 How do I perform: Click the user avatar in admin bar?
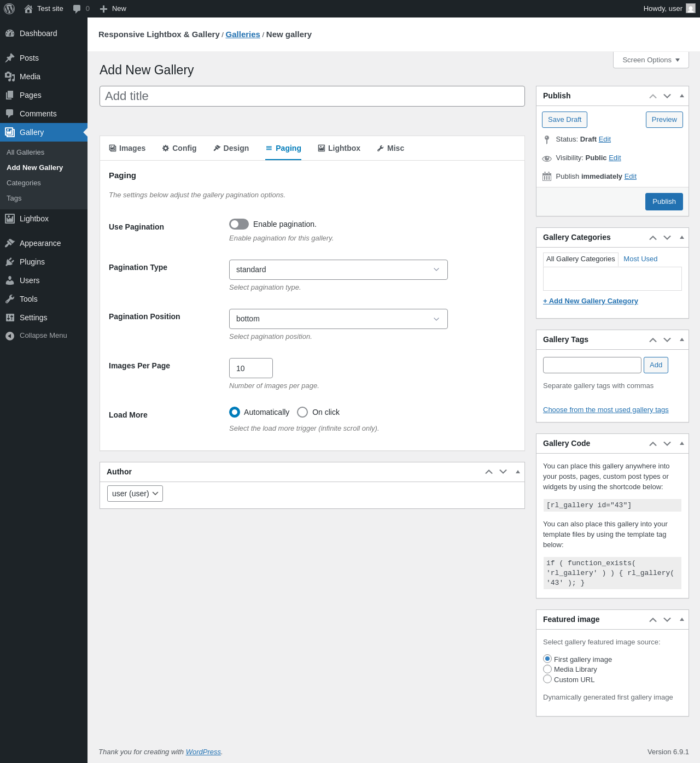[691, 9]
